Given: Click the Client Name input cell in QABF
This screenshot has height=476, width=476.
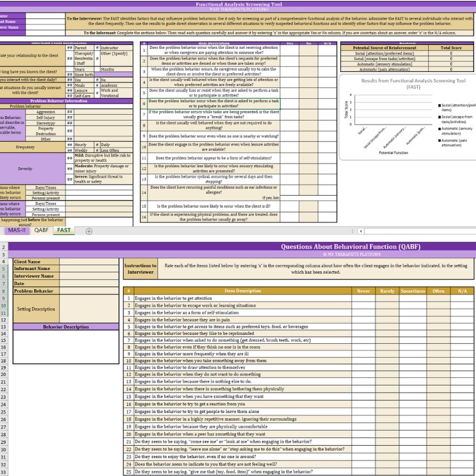Looking at the screenshot, I should [89, 262].
